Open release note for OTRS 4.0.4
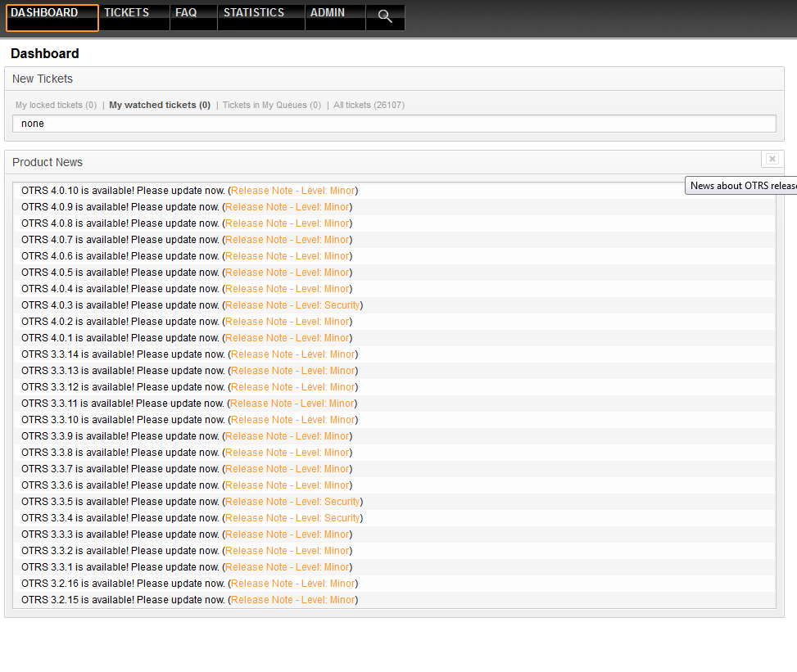The width and height of the screenshot is (797, 672). [x=288, y=288]
